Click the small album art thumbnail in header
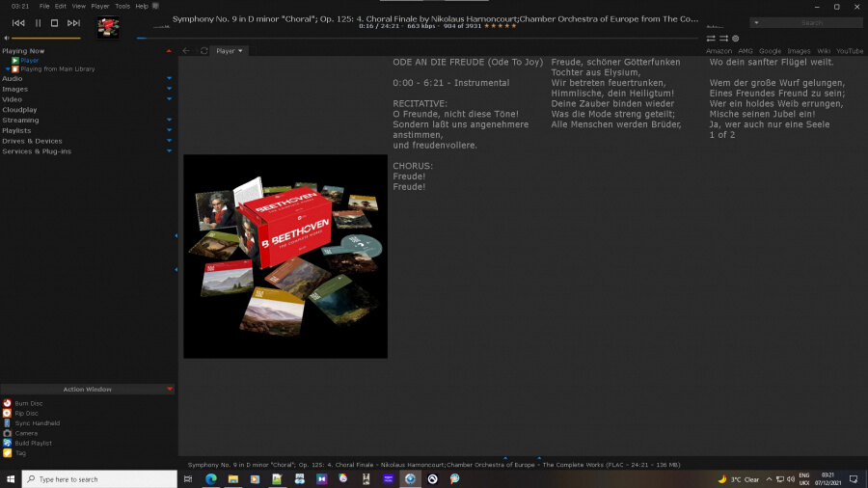This screenshot has height=488, width=868. pyautogui.click(x=108, y=27)
